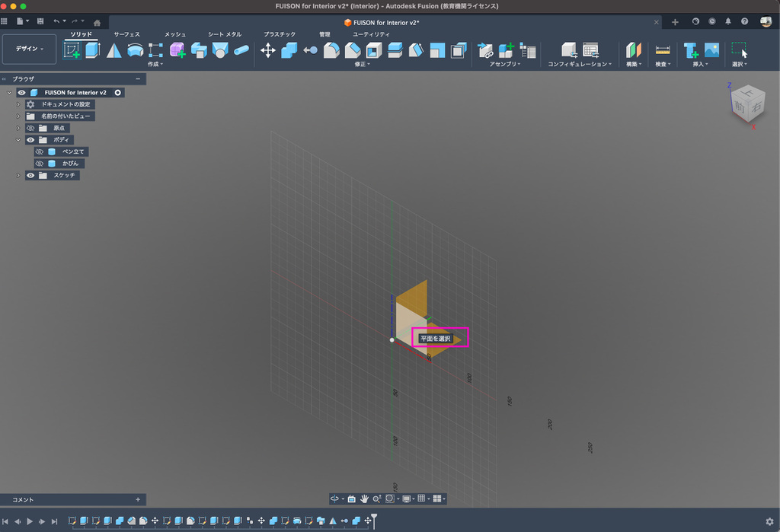Open timeline settings gear at bottom right
Viewport: 780px width, 532px height.
(769, 521)
